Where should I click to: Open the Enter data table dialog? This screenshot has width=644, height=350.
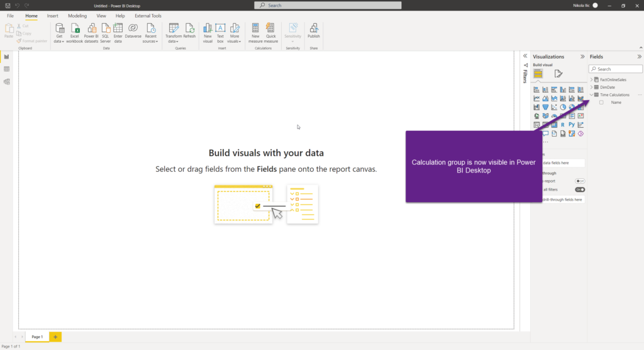click(118, 33)
